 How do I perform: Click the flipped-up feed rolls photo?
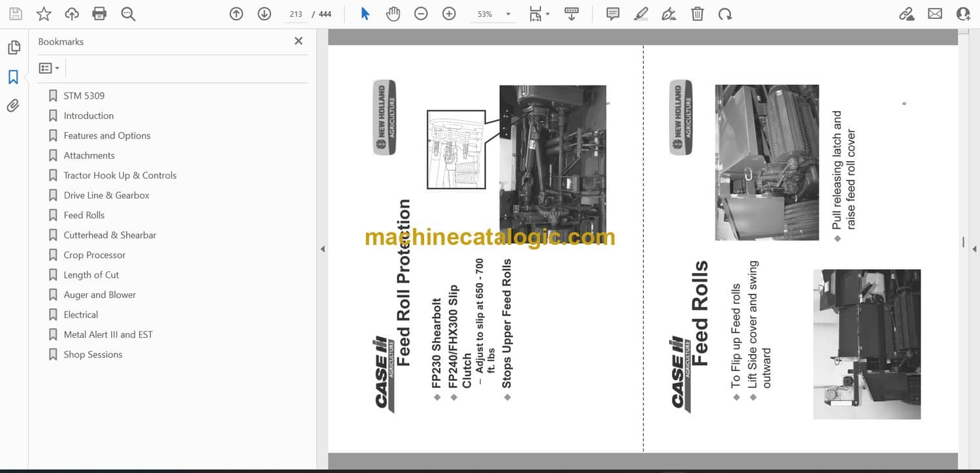point(867,344)
